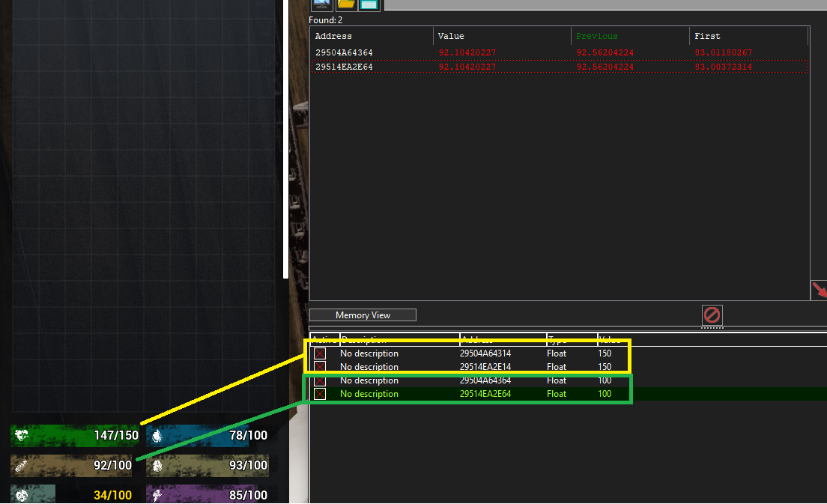827x504 pixels.
Task: Click the teal save toolbar icon
Action: tap(369, 4)
